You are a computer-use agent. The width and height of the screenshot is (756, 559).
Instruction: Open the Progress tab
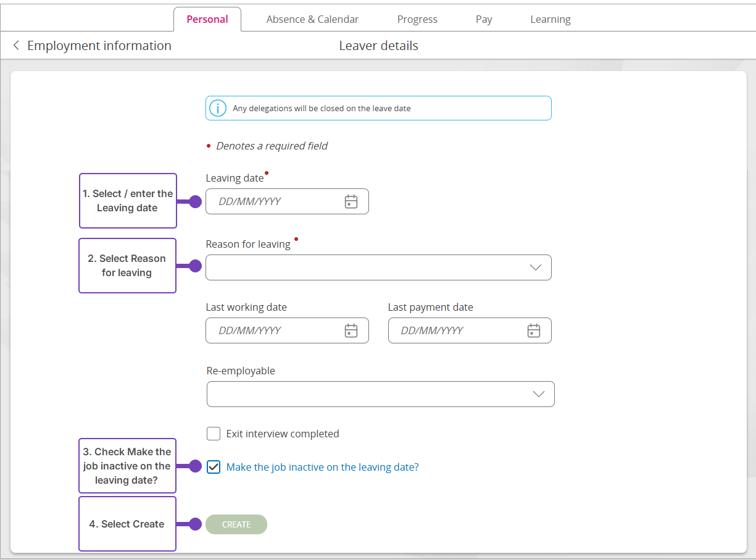pos(417,19)
